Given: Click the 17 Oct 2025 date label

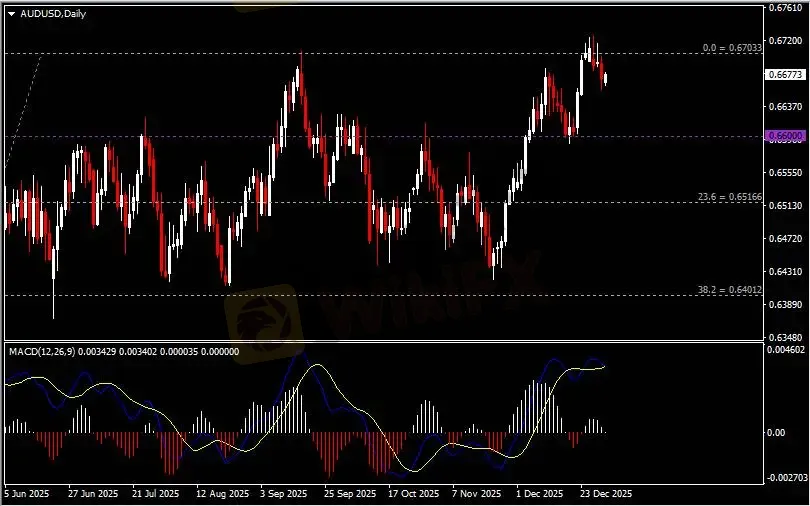Looking at the screenshot, I should (x=414, y=494).
